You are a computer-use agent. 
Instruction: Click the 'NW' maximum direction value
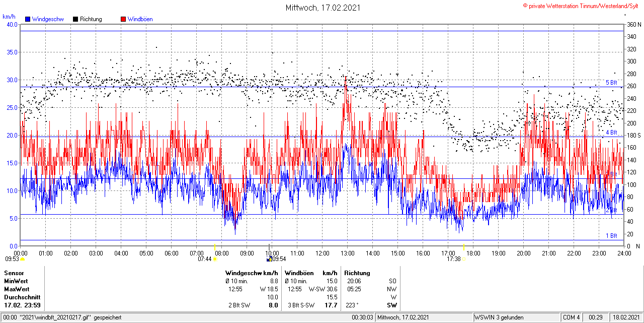click(392, 289)
